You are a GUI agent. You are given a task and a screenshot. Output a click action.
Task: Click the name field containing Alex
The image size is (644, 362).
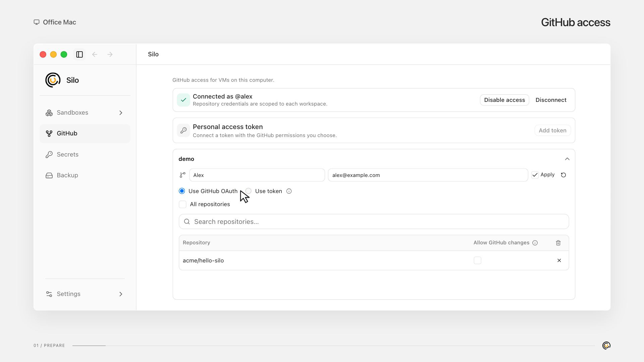[257, 175]
